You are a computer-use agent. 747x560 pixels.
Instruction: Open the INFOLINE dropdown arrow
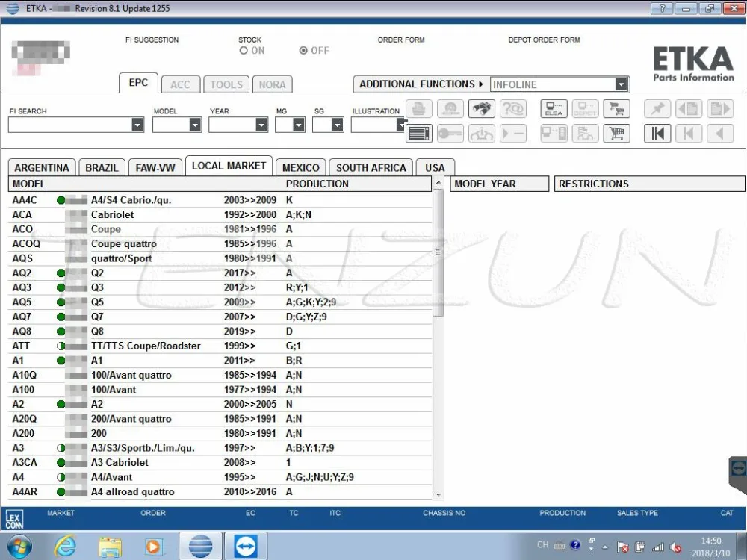click(621, 84)
